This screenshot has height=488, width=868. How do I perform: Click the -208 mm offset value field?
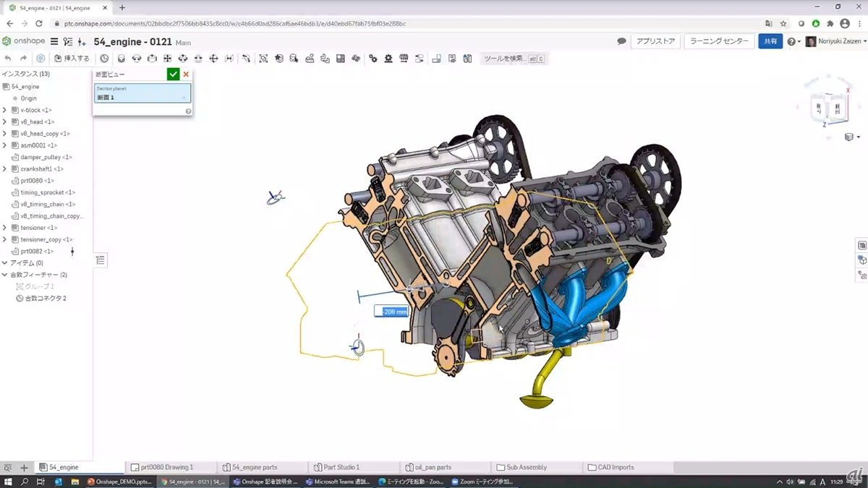click(x=391, y=312)
